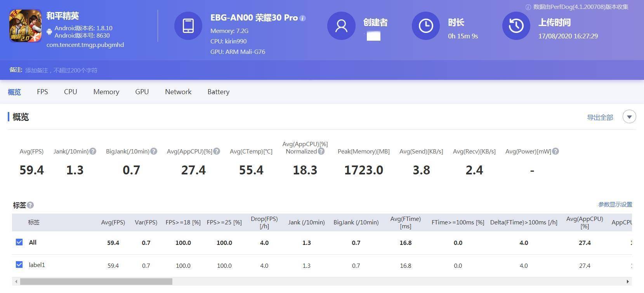Screen dimensions: 644x293
Task: Toggle the label1 row checkbox
Action: point(19,265)
